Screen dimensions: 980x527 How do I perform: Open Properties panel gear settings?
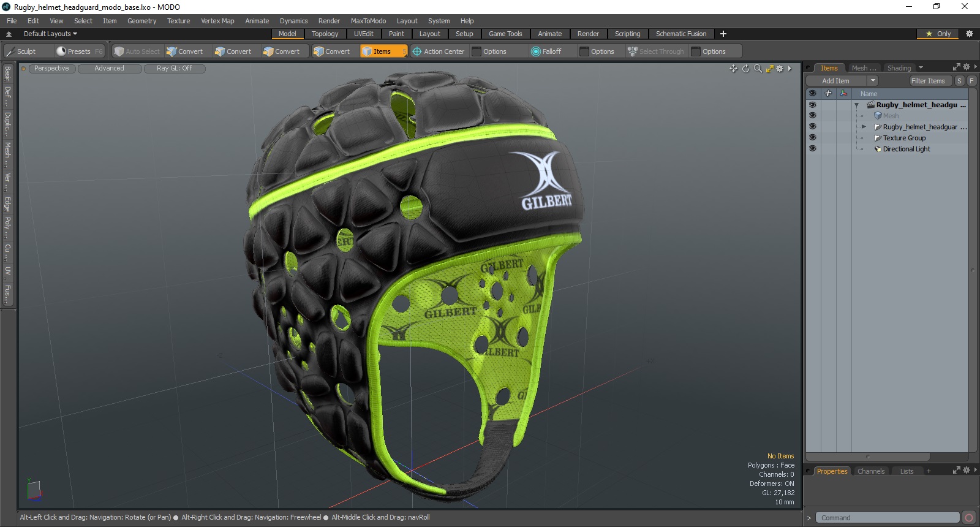967,470
